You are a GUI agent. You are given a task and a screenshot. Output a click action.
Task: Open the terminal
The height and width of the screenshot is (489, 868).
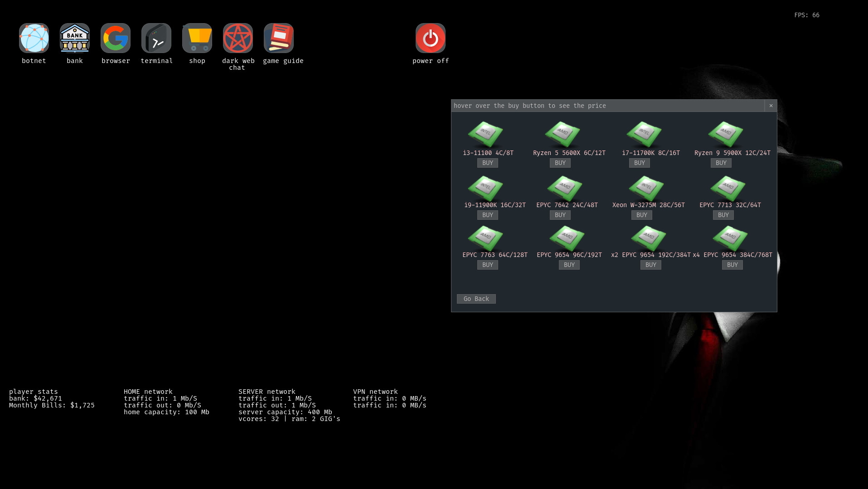[x=156, y=38]
